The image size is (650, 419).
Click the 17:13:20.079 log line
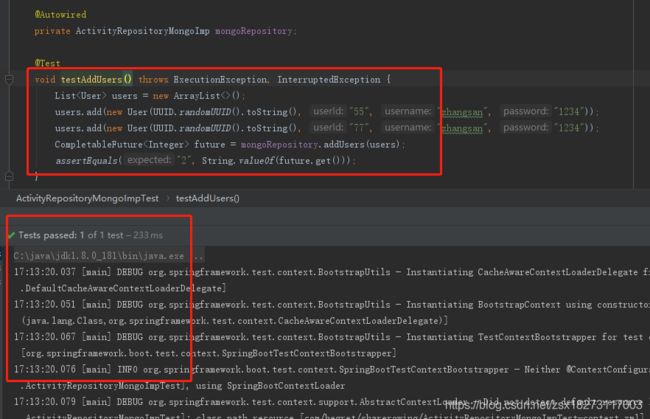331,402
